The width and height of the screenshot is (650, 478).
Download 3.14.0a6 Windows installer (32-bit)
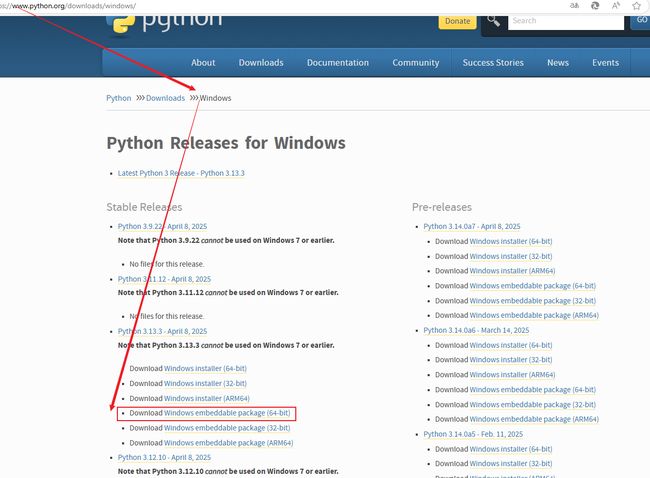(511, 360)
